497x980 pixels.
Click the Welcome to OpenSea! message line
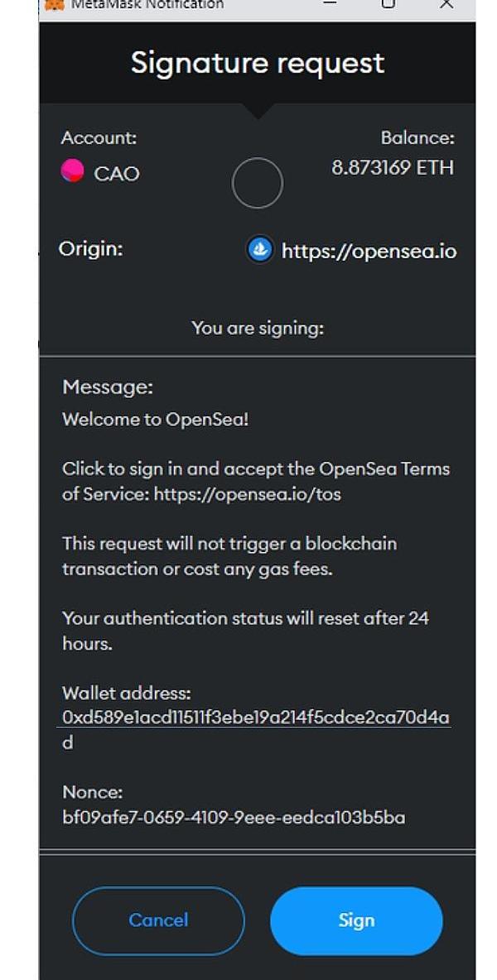155,420
